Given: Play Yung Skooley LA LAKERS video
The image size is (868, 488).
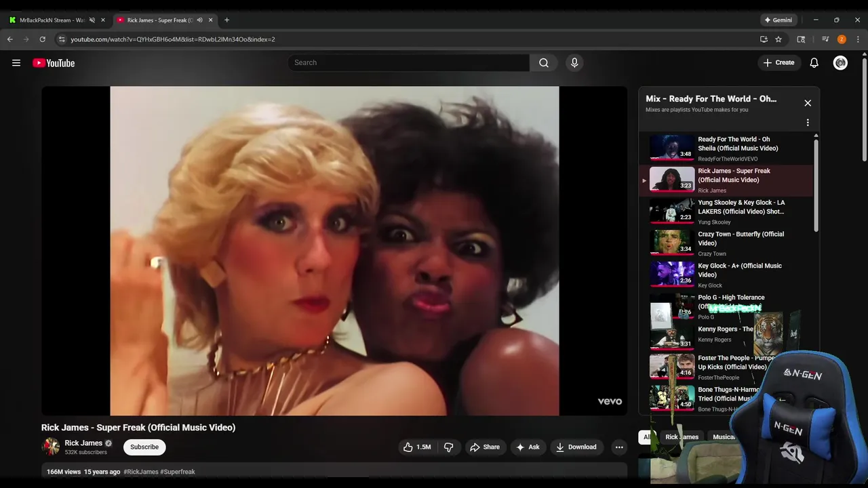Looking at the screenshot, I should tap(726, 212).
